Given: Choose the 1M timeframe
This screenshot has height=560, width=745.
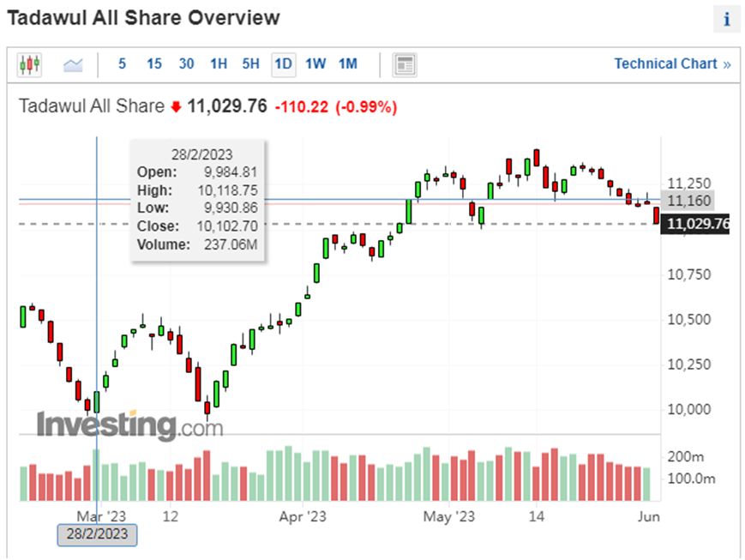Looking at the screenshot, I should 347,63.
